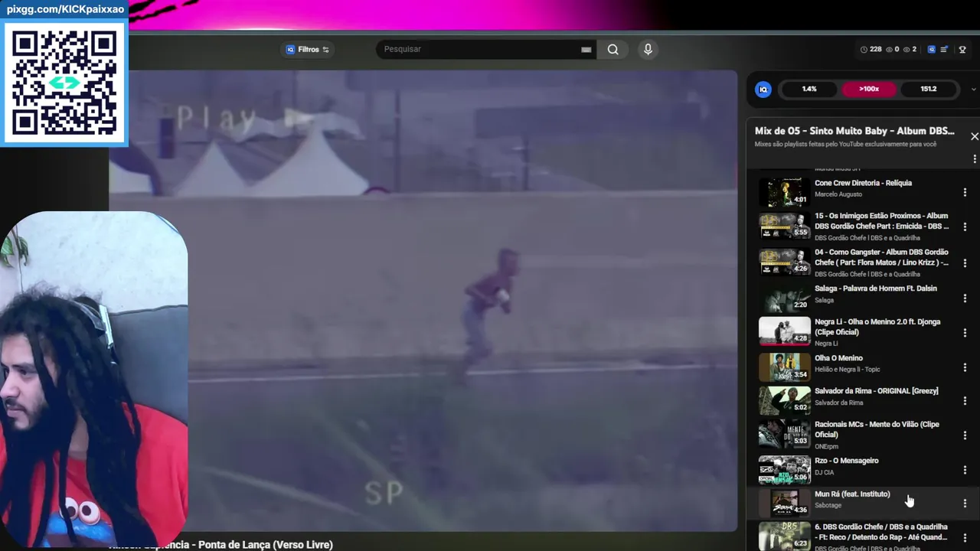Click channel name DJ CIA
980x551 pixels.
(x=824, y=473)
